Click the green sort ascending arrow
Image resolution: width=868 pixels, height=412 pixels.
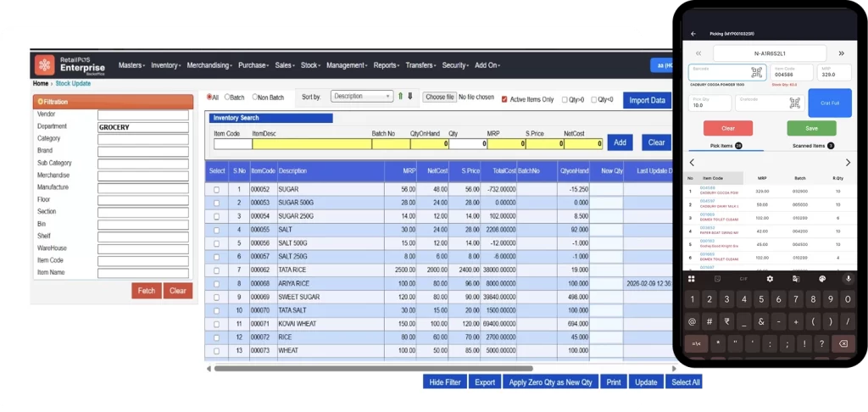point(400,97)
